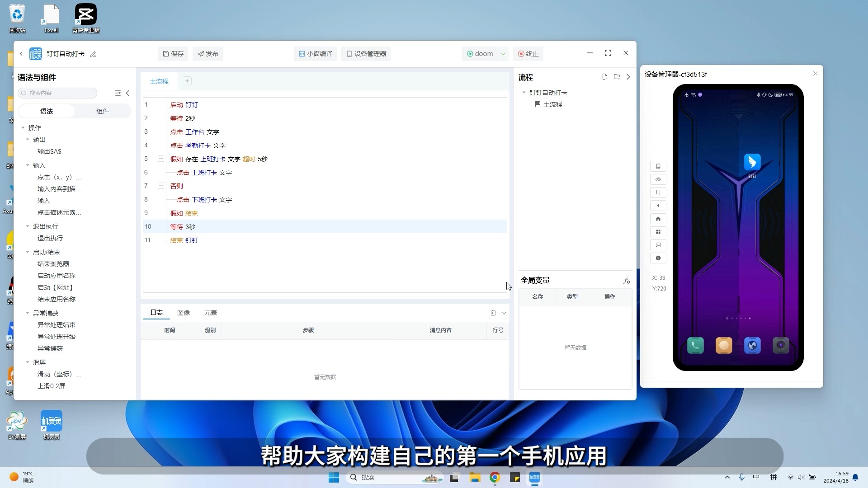Collapse the 异常捕获 tree group

(28, 313)
